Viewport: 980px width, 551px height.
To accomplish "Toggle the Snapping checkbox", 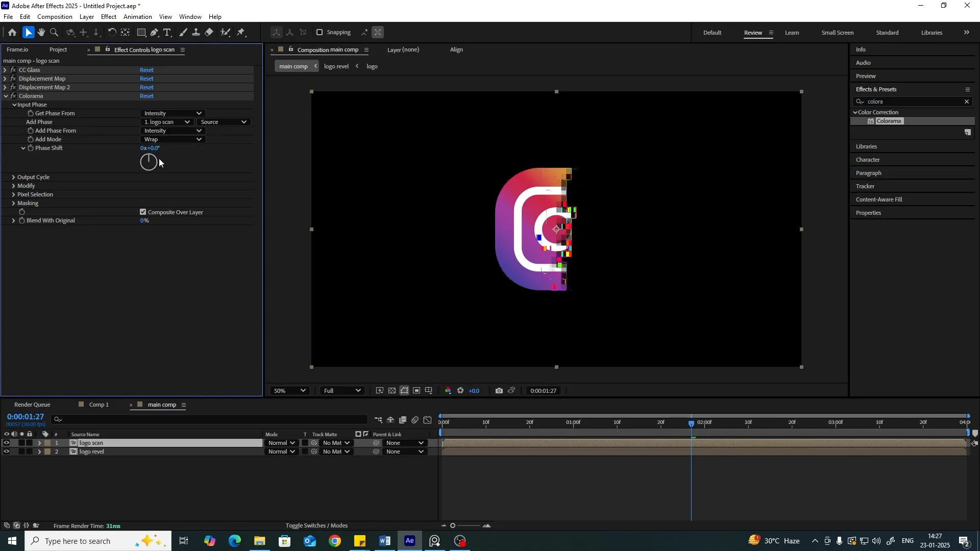I will (x=320, y=32).
